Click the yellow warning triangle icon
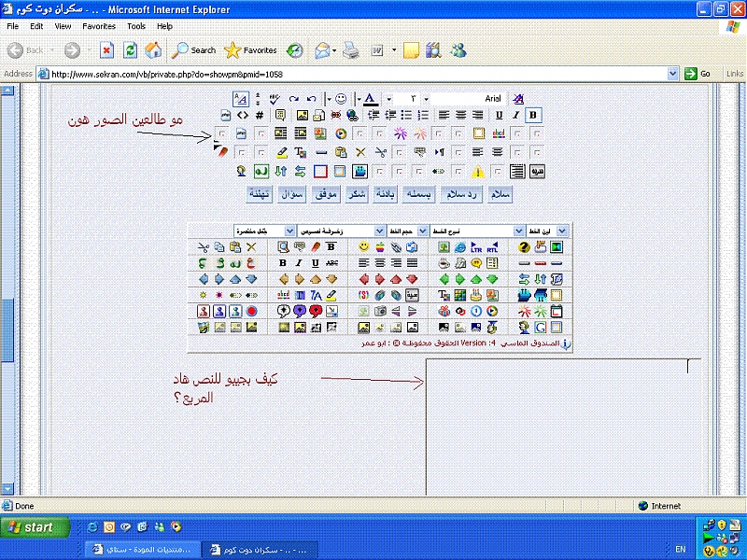The image size is (747, 560). pos(478,172)
